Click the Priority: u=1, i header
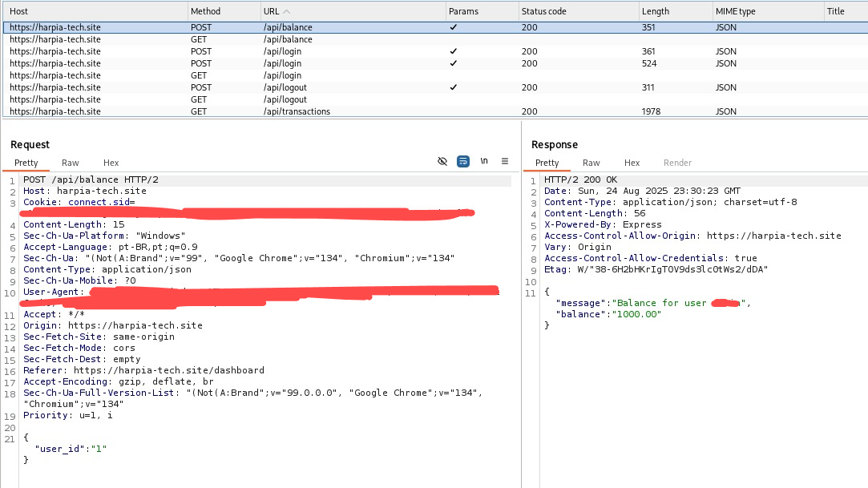 68,415
